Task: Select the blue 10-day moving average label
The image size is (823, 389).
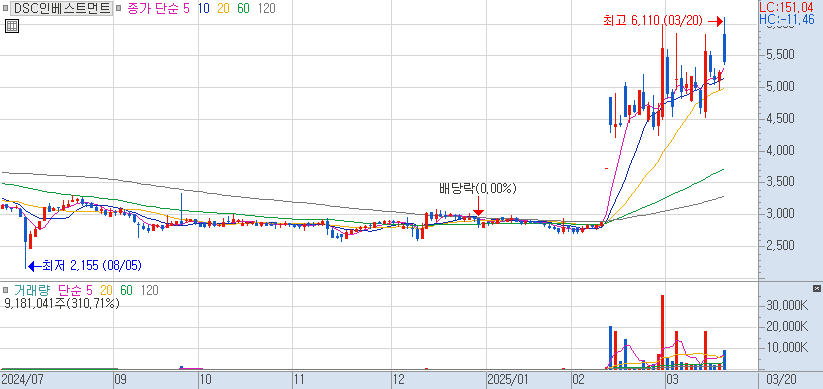Action: pyautogui.click(x=205, y=8)
